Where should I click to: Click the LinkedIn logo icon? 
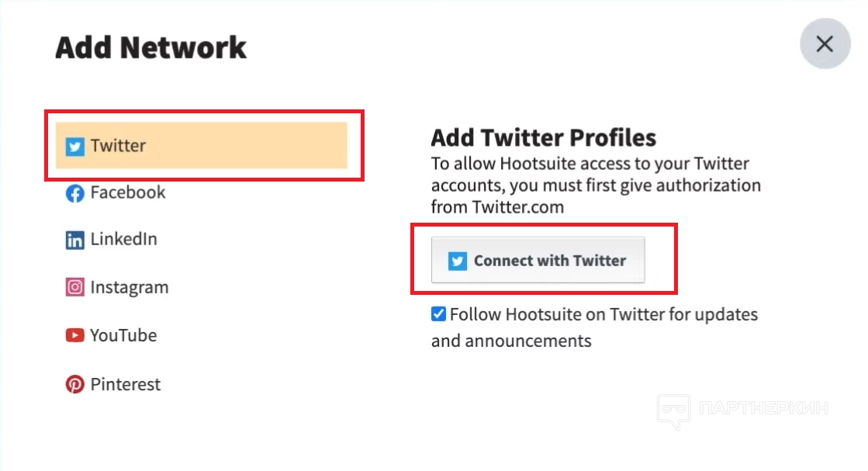tap(74, 241)
